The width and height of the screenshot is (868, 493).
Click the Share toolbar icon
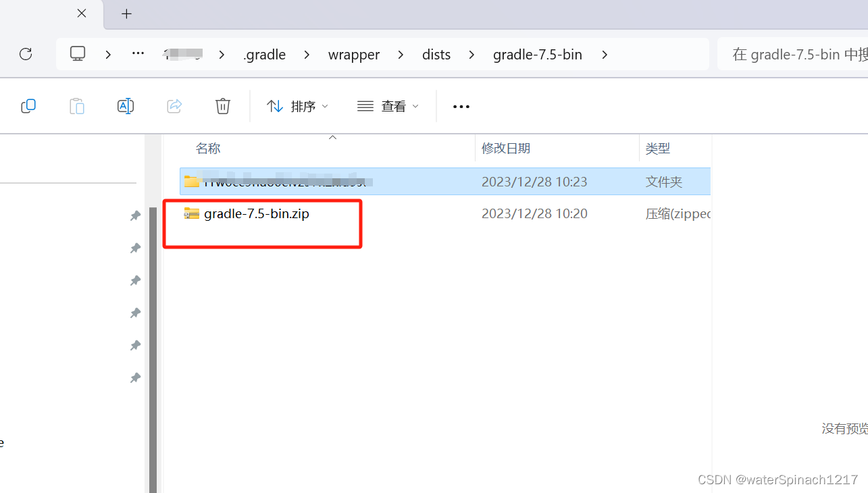point(174,106)
